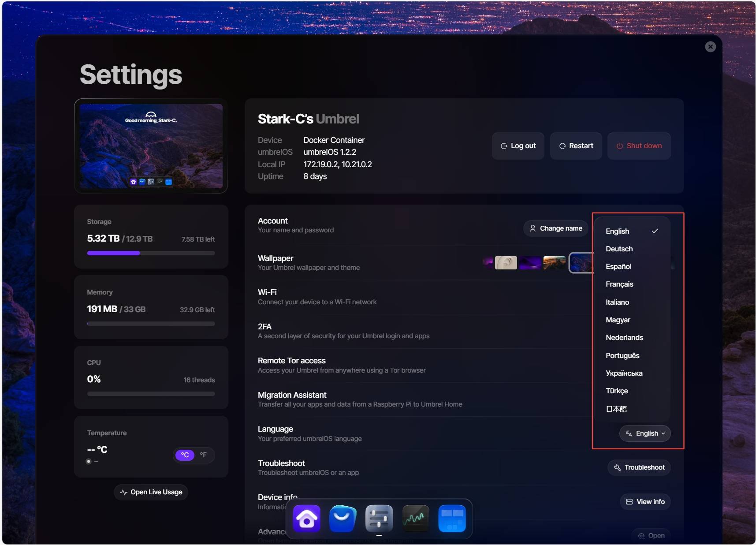Click Open Live Usage

tap(151, 492)
